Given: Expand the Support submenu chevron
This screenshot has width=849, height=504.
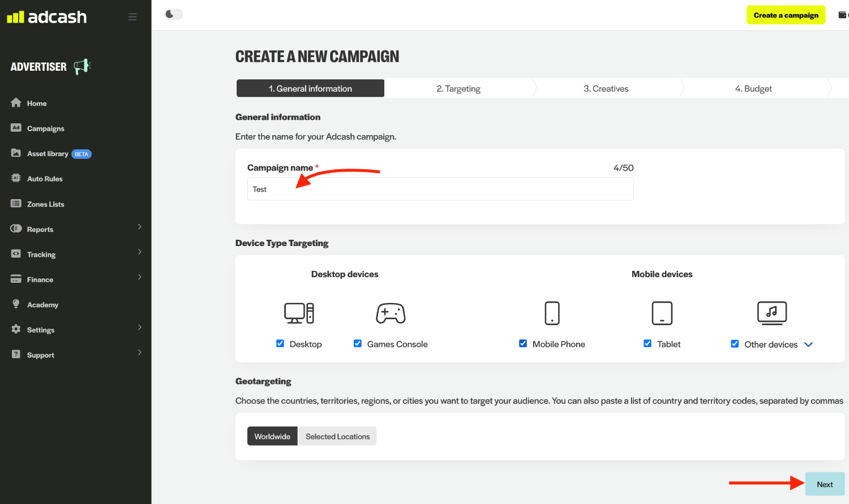Looking at the screenshot, I should coord(140,352).
